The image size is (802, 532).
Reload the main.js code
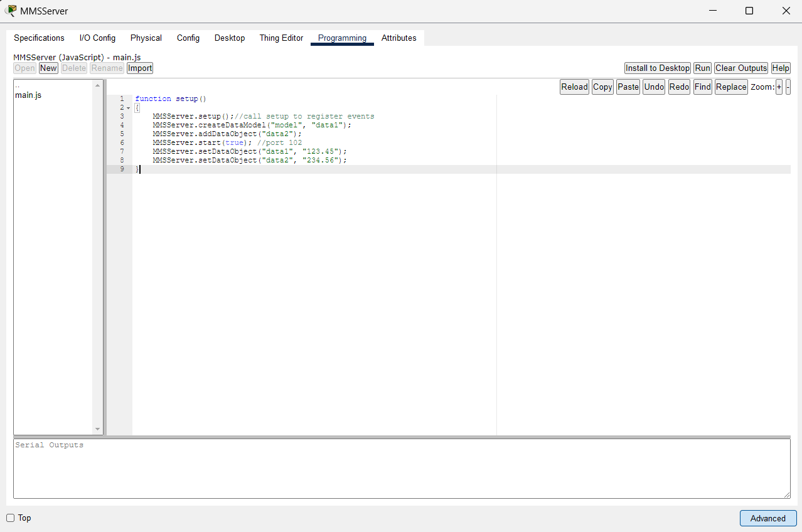574,87
